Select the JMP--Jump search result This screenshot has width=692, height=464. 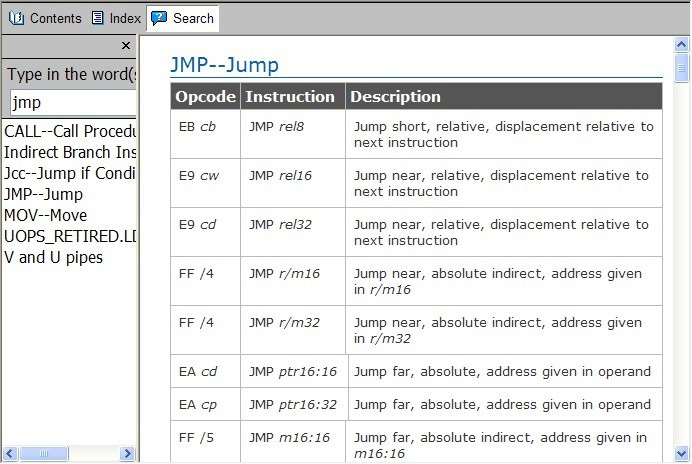43,194
